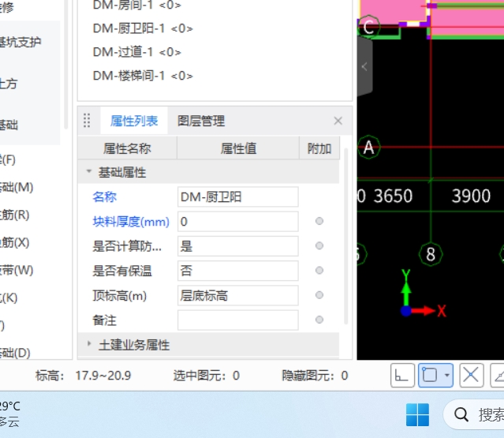Expand the 土建业务属性 group
This screenshot has height=438, width=504.
[89, 344]
